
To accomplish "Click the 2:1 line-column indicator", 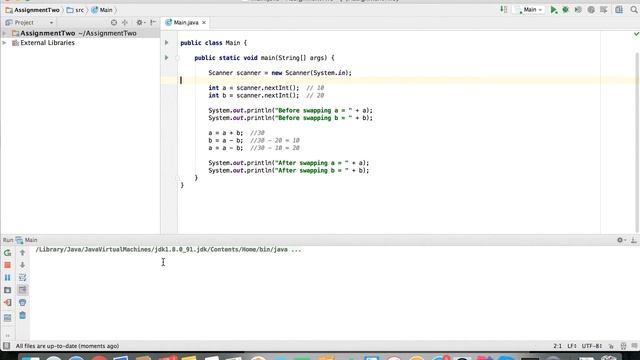I will point(558,346).
